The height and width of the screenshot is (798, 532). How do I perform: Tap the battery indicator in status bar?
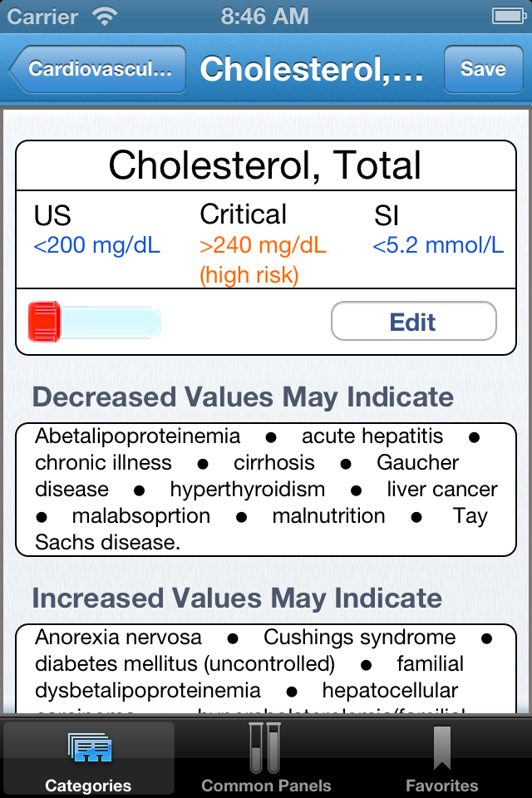click(x=508, y=17)
